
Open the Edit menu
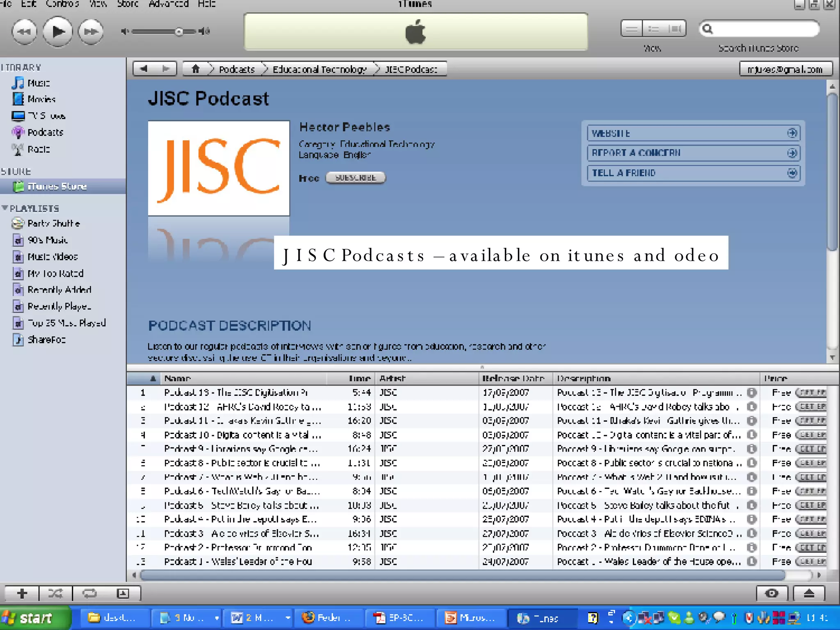point(29,4)
